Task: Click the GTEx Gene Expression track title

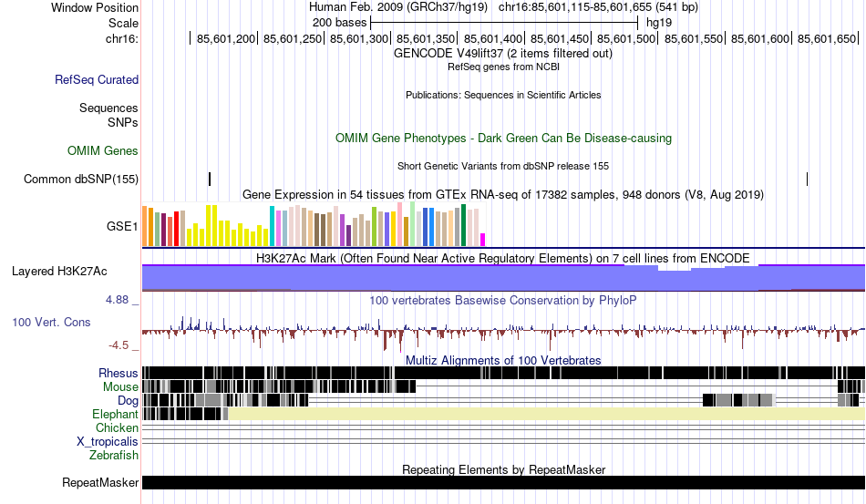Action: [x=503, y=195]
